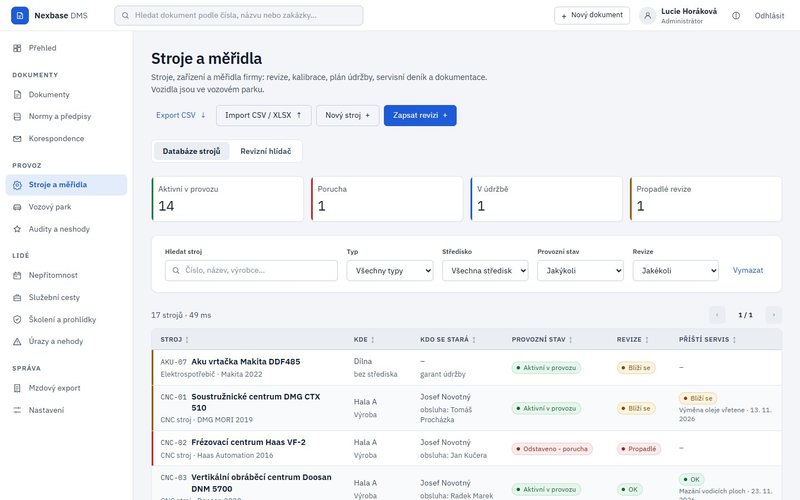The width and height of the screenshot is (800, 500).
Task: Open Vozový park in the sidebar
Action: pos(66,207)
